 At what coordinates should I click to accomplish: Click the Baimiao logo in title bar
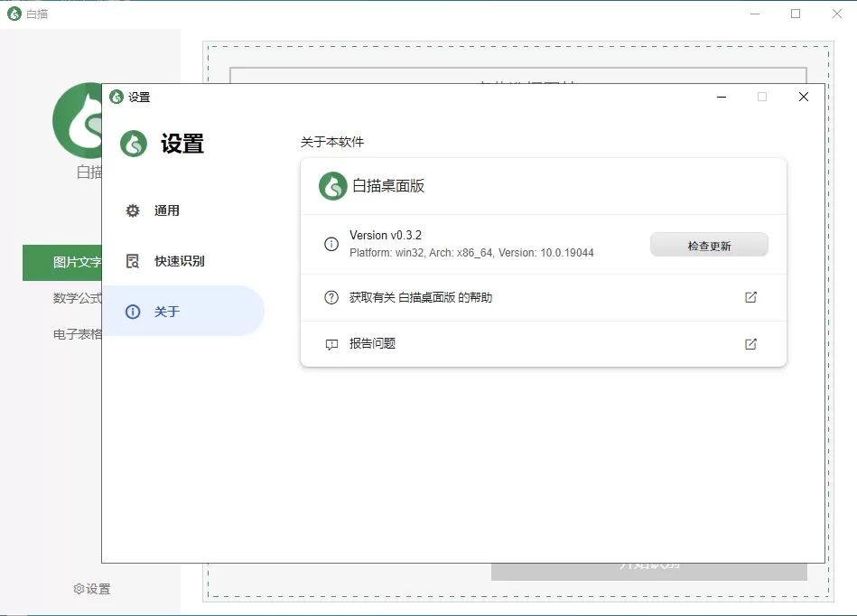(x=13, y=14)
